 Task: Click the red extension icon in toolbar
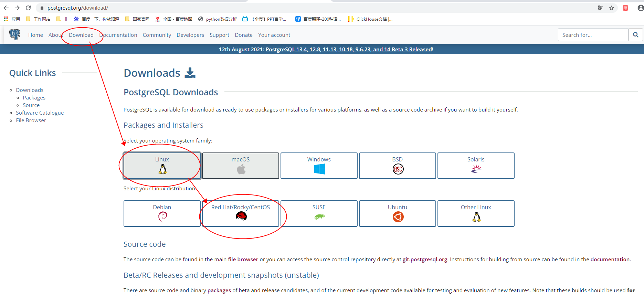coord(625,8)
